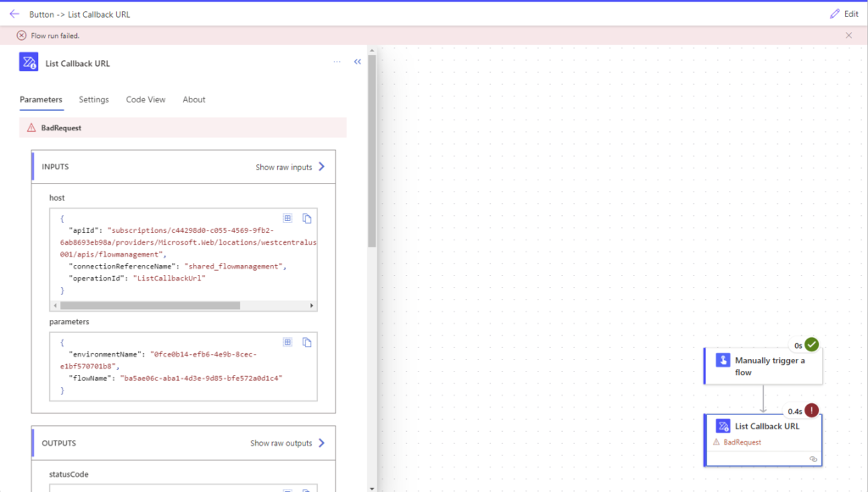
Task: Copy the host JSON to clipboard
Action: point(307,218)
